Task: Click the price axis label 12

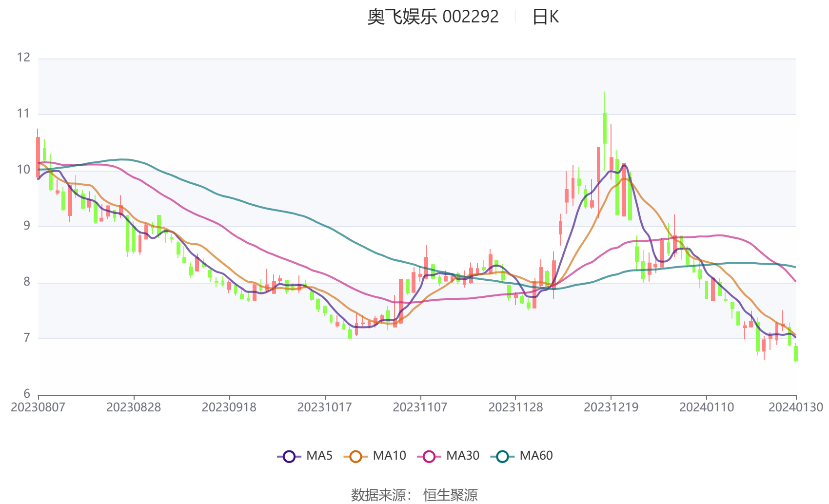Action: point(23,58)
